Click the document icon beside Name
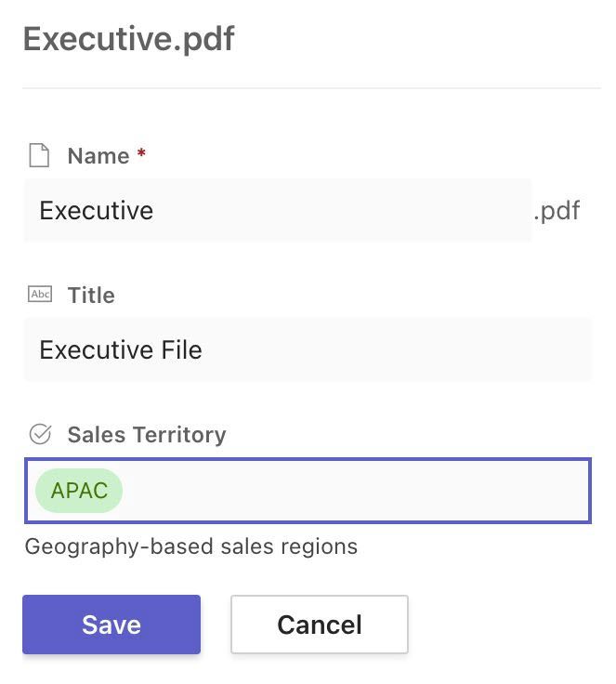This screenshot has height=684, width=616. coord(39,156)
